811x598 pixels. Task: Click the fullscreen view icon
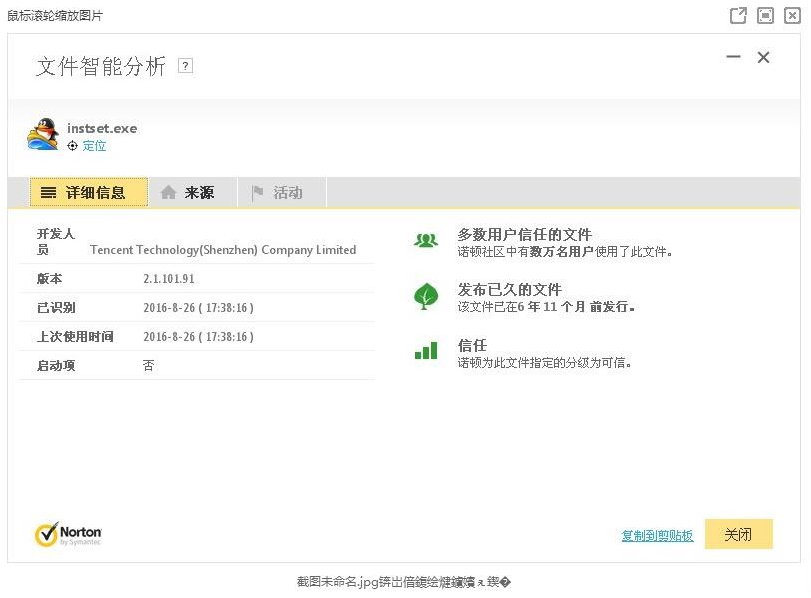765,15
